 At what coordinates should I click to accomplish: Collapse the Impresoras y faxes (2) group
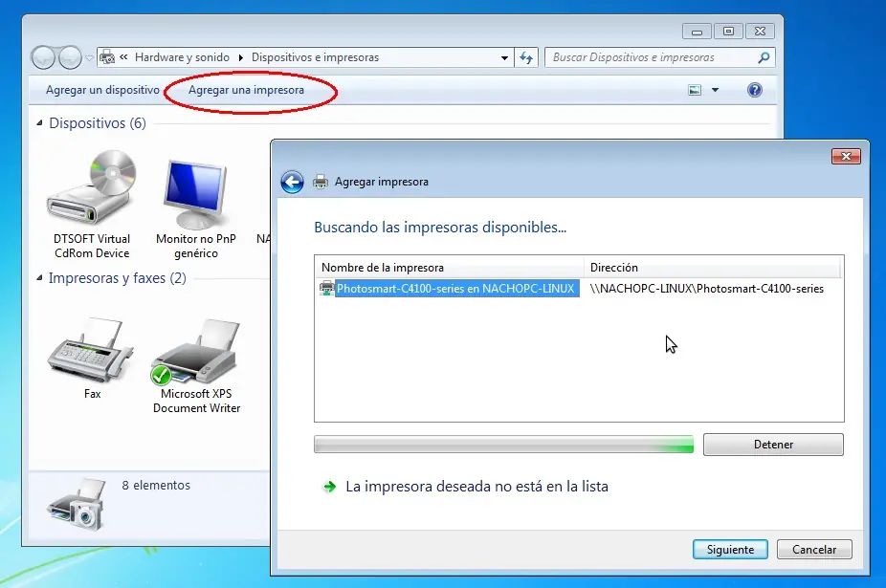click(39, 278)
